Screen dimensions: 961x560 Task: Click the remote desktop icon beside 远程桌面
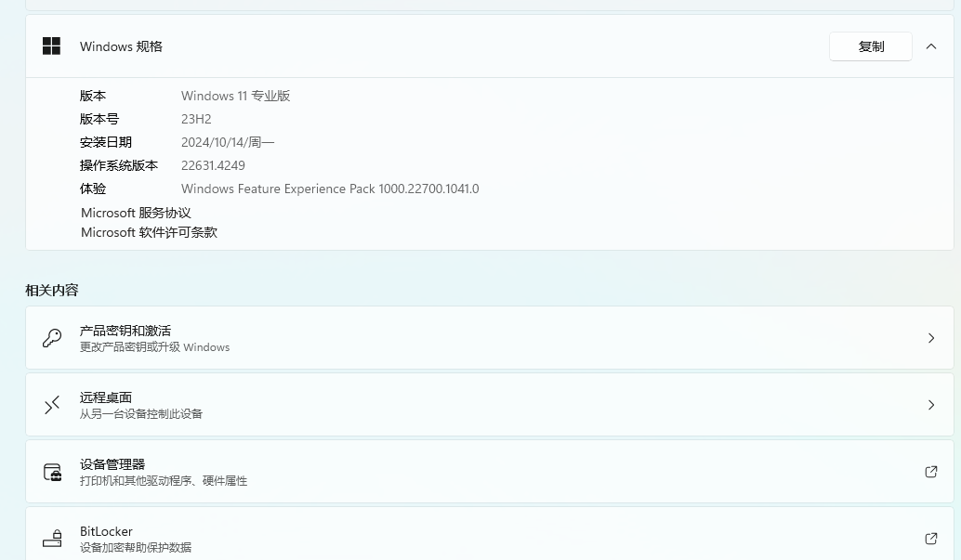click(x=52, y=404)
